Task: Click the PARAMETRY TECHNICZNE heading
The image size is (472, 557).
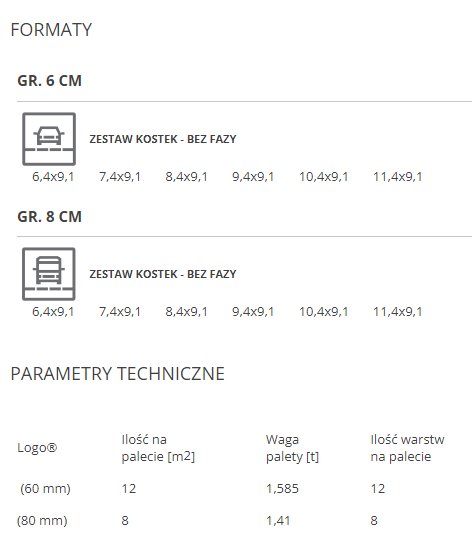Action: tap(118, 374)
